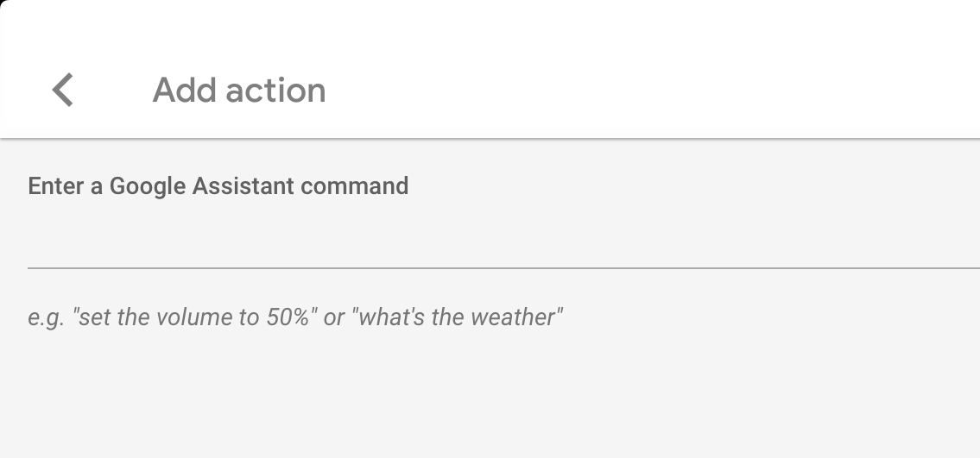Click the back arrow icon
The image size is (980, 458).
pos(62,90)
